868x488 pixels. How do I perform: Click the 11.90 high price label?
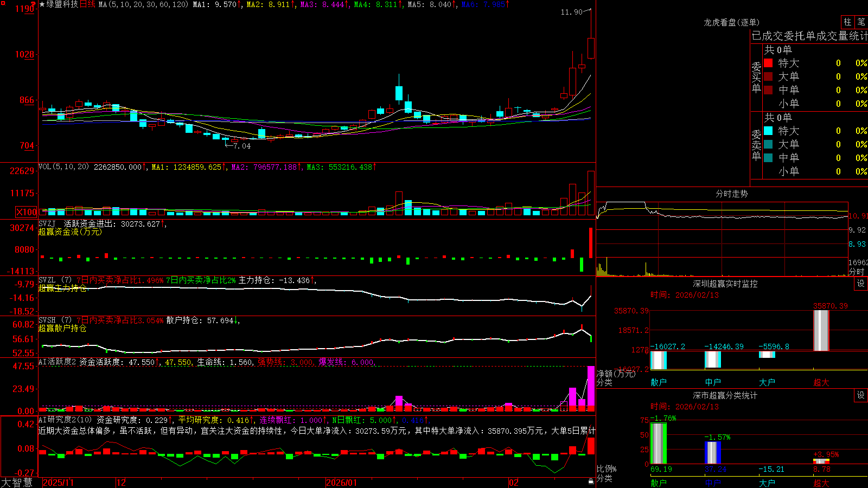tap(571, 12)
